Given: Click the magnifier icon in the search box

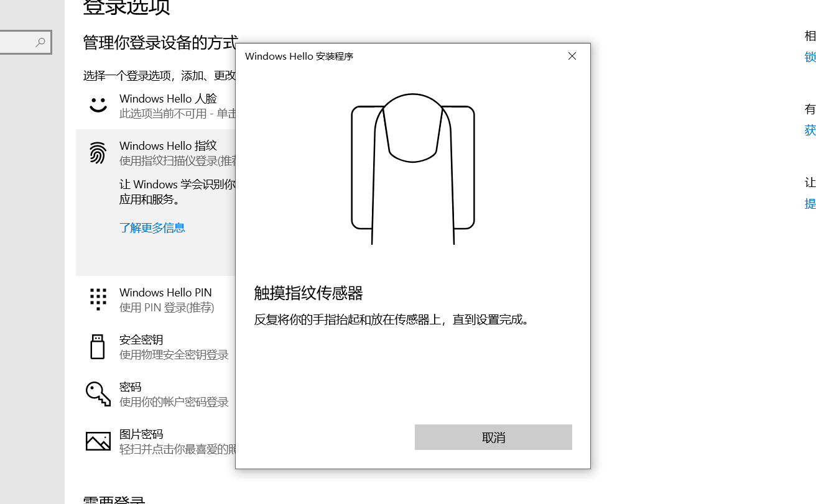Looking at the screenshot, I should pos(40,42).
